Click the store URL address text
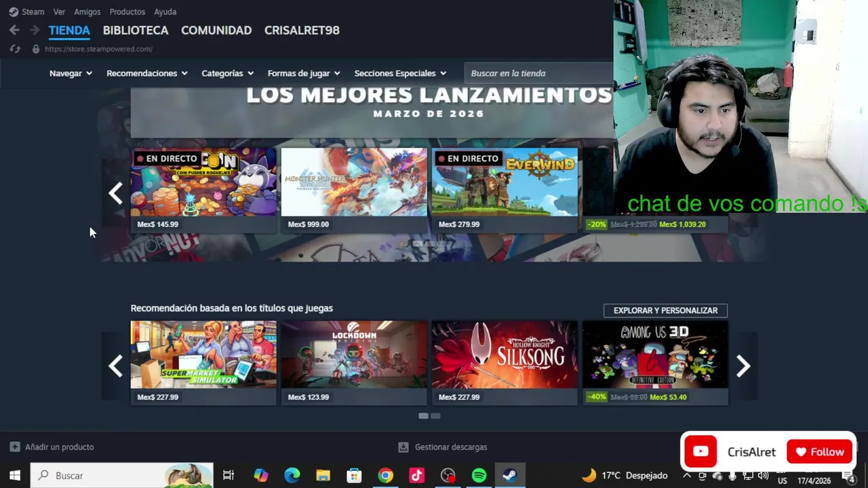Image resolution: width=868 pixels, height=488 pixels. [x=98, y=49]
